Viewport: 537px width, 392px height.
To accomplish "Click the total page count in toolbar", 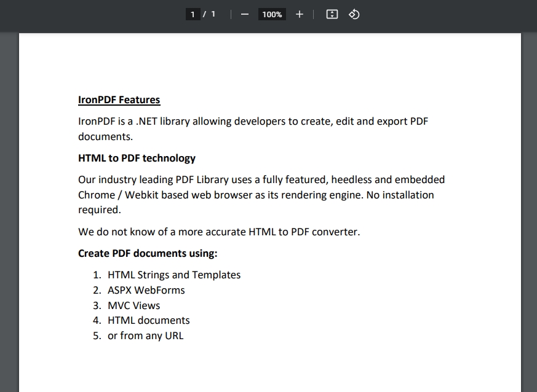I will [213, 14].
